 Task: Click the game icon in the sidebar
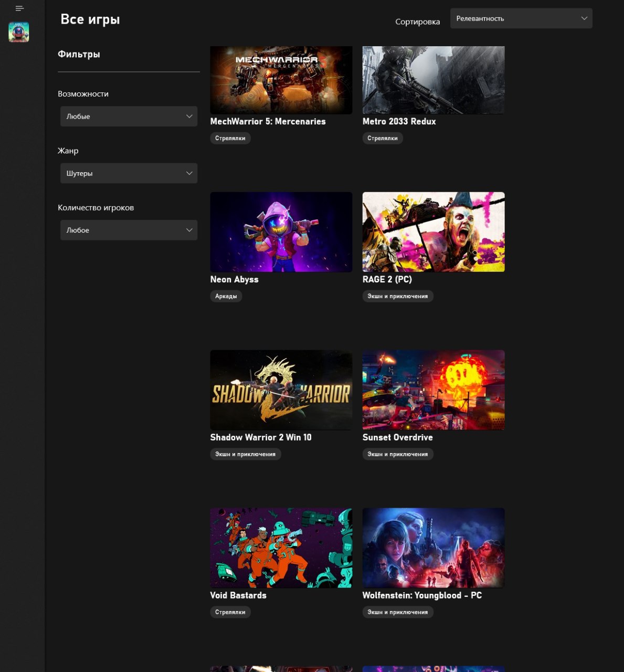[x=18, y=32]
